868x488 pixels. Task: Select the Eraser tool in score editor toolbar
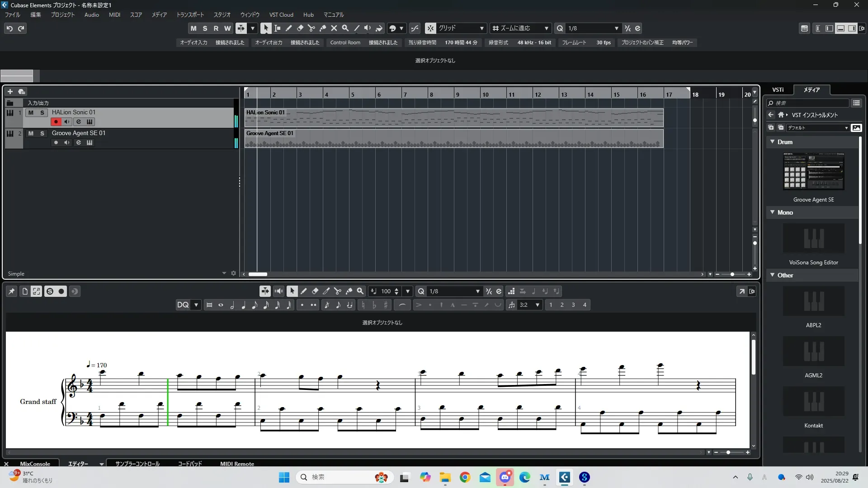coord(315,291)
